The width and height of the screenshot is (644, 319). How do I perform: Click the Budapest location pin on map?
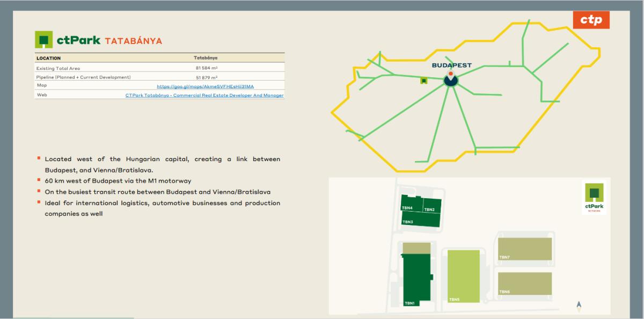coord(451,78)
